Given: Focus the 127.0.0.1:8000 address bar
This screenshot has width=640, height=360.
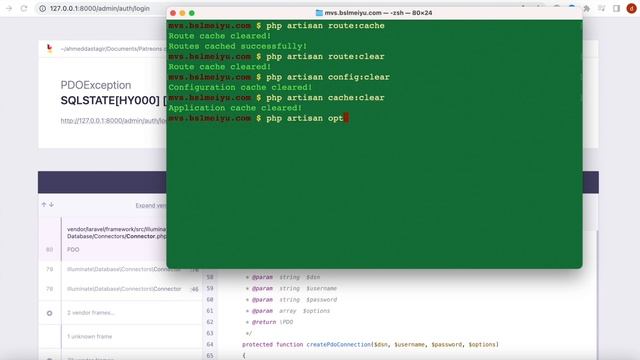Looking at the screenshot, I should tap(100, 8).
